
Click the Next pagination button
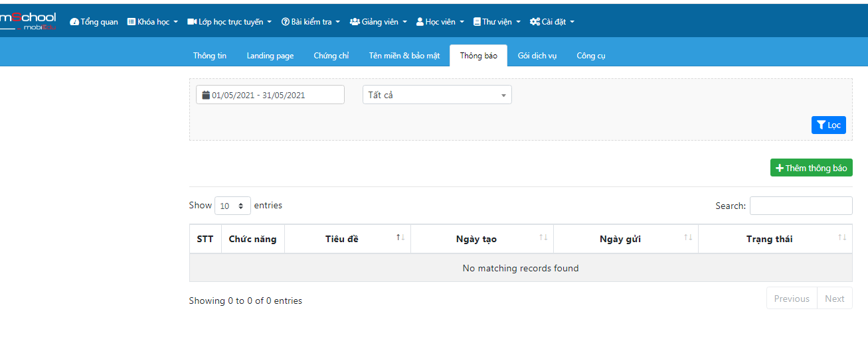tap(834, 299)
